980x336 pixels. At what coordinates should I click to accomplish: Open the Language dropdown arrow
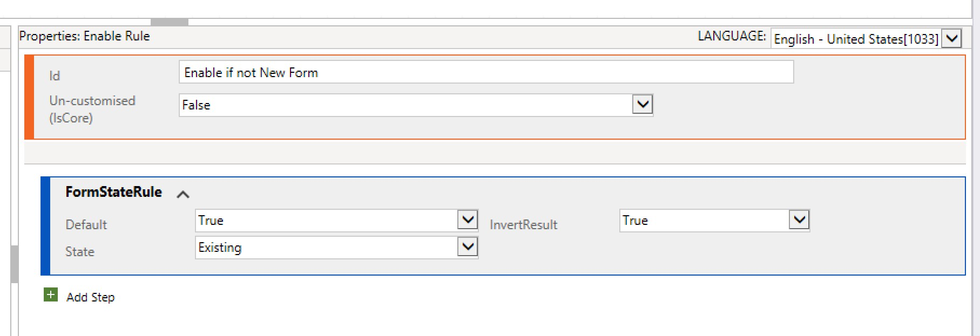click(x=952, y=38)
